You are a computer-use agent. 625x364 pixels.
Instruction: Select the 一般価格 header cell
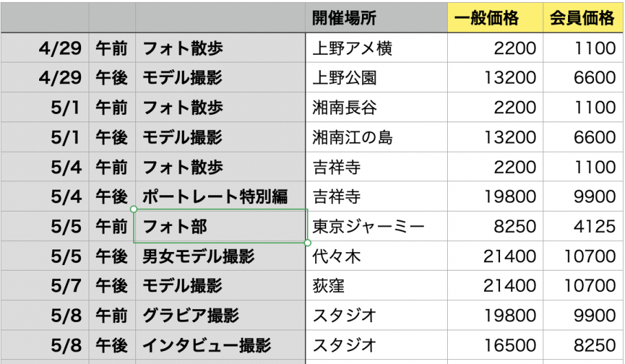(x=495, y=18)
